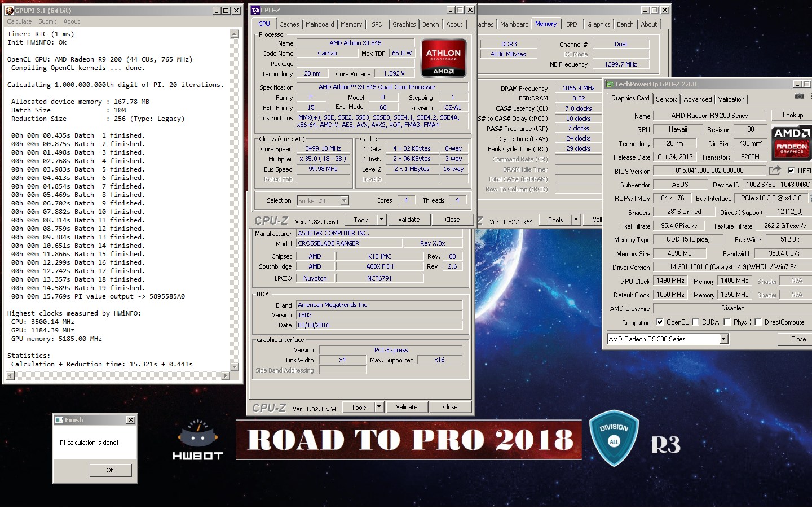Switch to the Caches tab in the front CPU-Z
812x508 pixels.
click(289, 24)
